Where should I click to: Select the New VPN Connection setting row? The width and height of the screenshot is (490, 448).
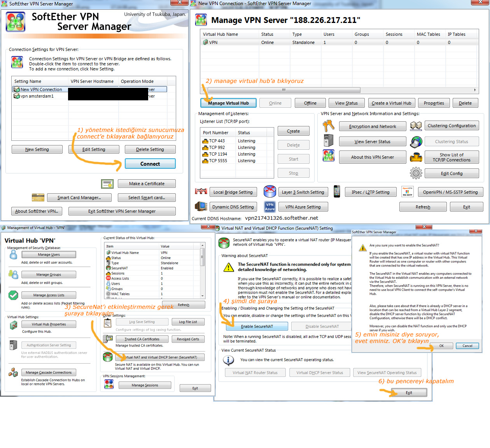coord(90,89)
